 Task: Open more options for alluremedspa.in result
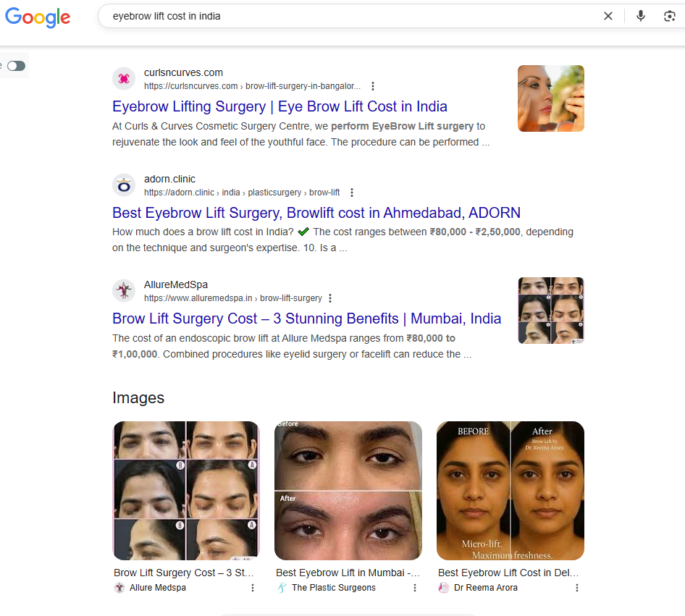coord(330,298)
